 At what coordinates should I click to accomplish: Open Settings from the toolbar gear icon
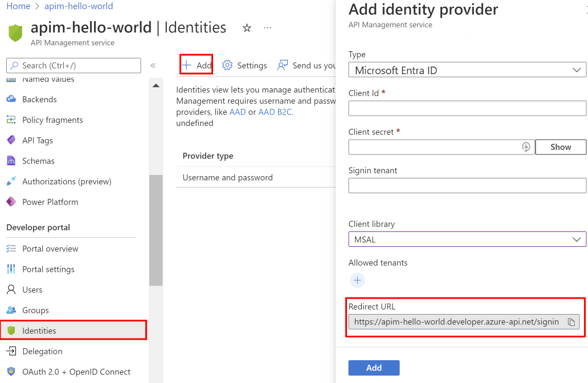pyautogui.click(x=227, y=65)
